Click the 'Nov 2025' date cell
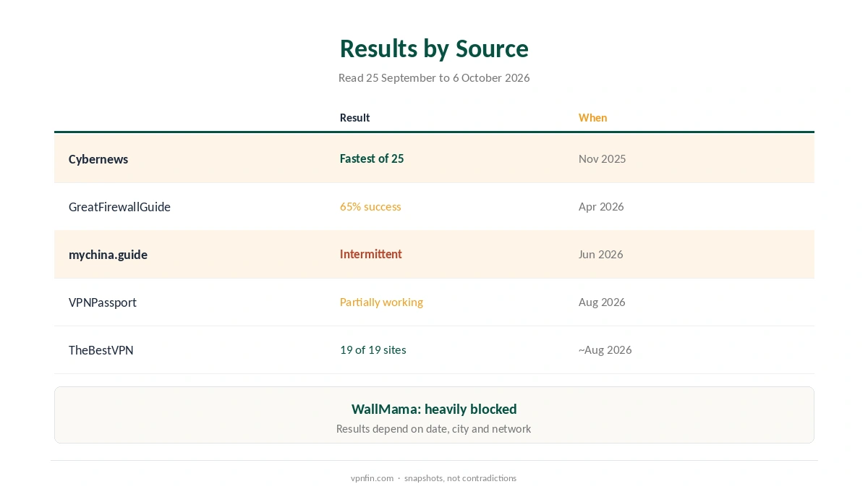Image resolution: width=868 pixels, height=492 pixels. click(602, 158)
